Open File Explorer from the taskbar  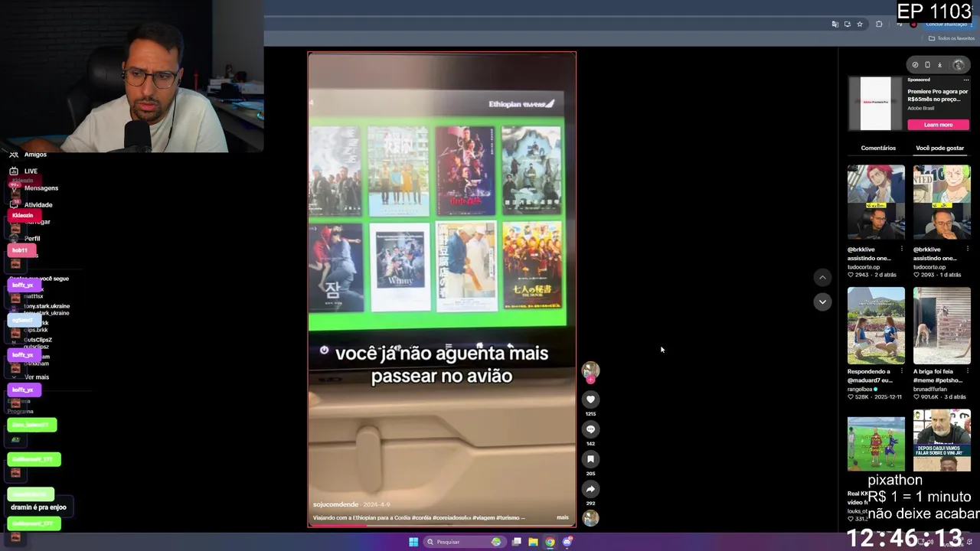533,542
